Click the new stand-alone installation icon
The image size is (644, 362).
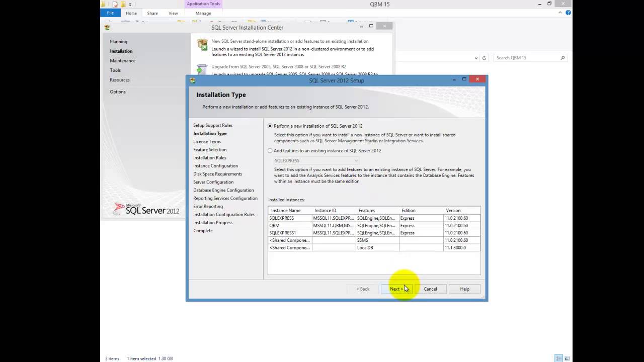(202, 44)
